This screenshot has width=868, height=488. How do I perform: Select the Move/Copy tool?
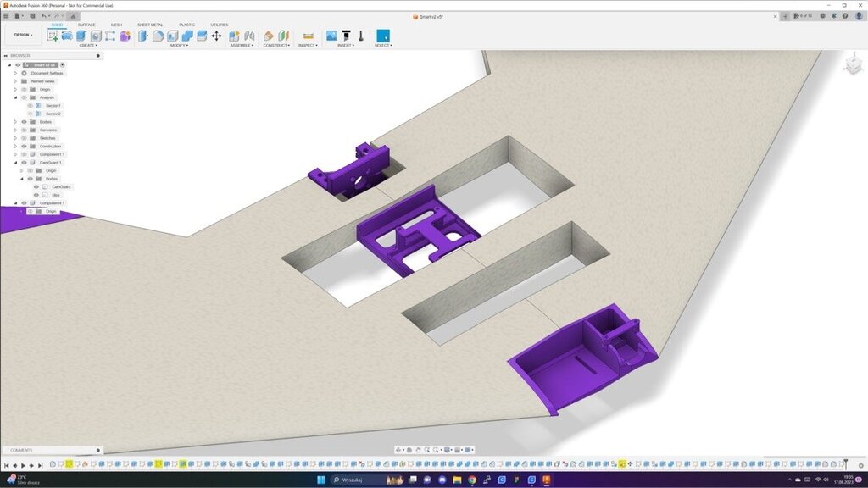(x=216, y=36)
